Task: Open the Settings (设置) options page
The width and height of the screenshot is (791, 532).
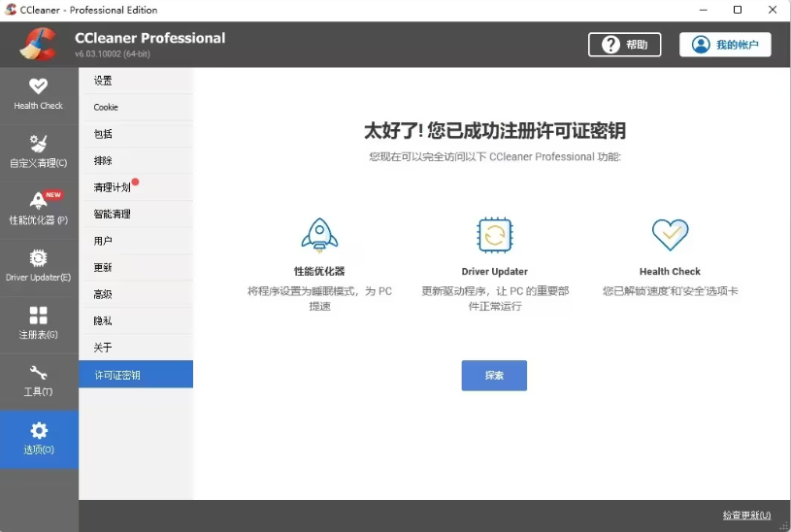Action: coord(136,81)
